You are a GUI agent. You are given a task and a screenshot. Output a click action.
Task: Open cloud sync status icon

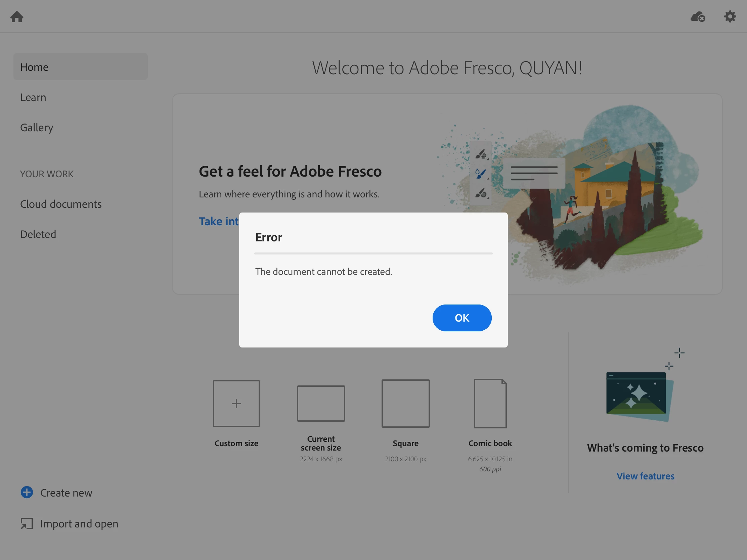[x=698, y=16]
